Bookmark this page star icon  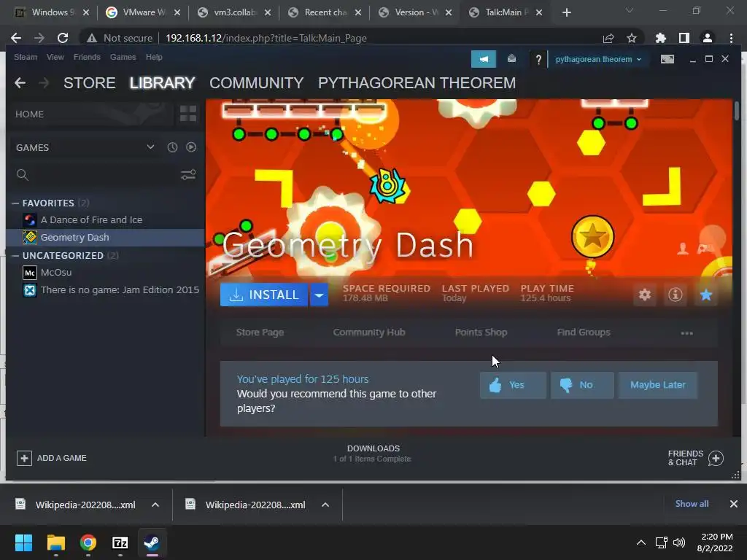pyautogui.click(x=632, y=38)
